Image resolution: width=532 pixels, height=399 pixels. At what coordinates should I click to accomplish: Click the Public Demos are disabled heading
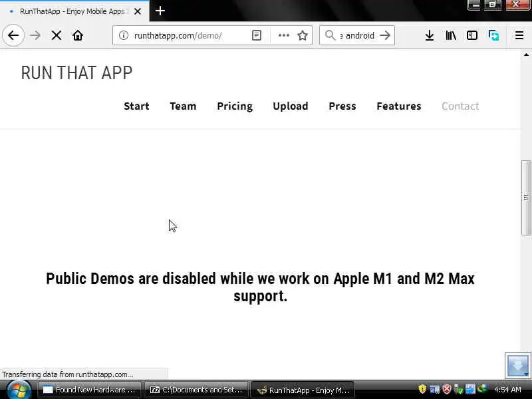260,287
